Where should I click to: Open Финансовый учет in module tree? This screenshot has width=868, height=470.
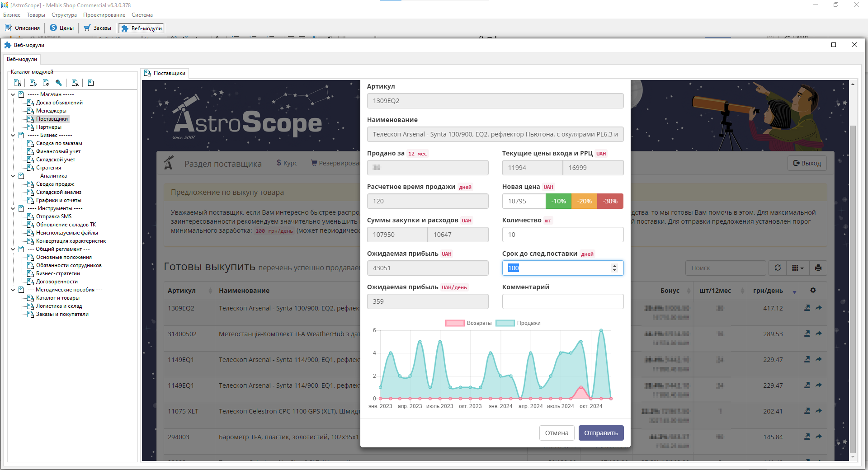[58, 151]
